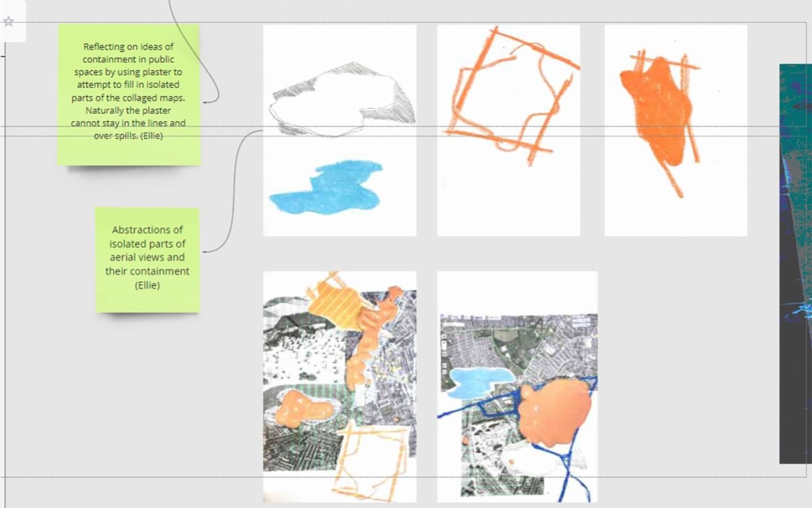Image resolution: width=812 pixels, height=508 pixels.
Task: Select the pencil cloud sketch with blue shape image
Action: 339,131
